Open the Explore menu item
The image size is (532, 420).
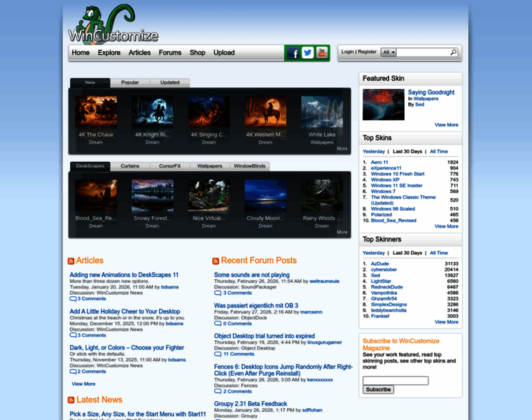click(x=109, y=52)
